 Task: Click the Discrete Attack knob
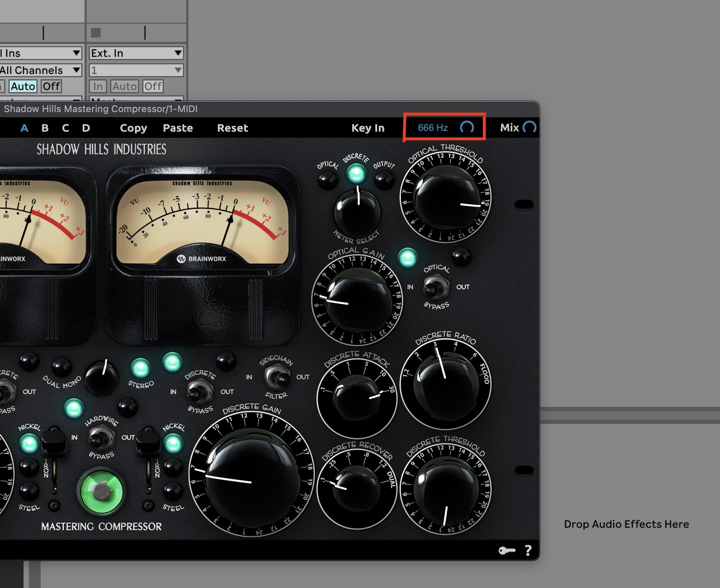[x=357, y=398]
